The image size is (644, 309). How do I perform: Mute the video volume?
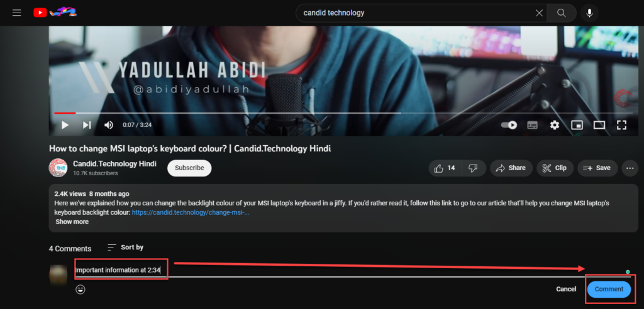(x=108, y=125)
